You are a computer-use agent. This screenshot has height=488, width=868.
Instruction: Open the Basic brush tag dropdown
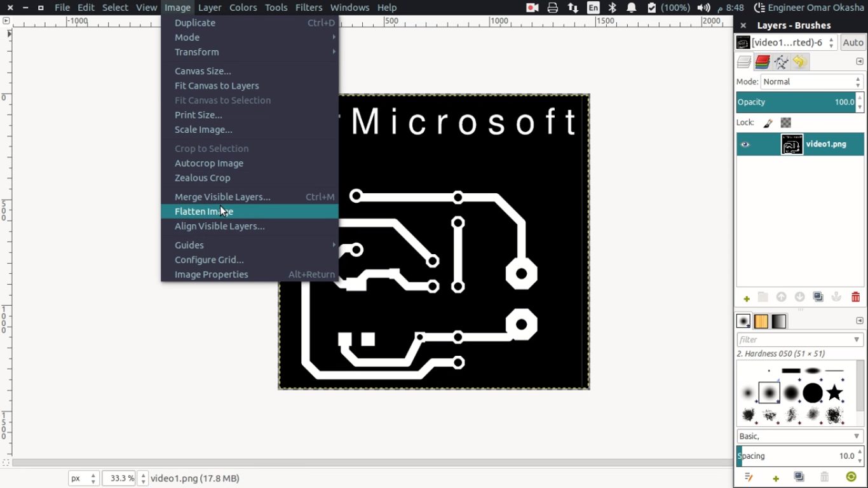coord(799,437)
